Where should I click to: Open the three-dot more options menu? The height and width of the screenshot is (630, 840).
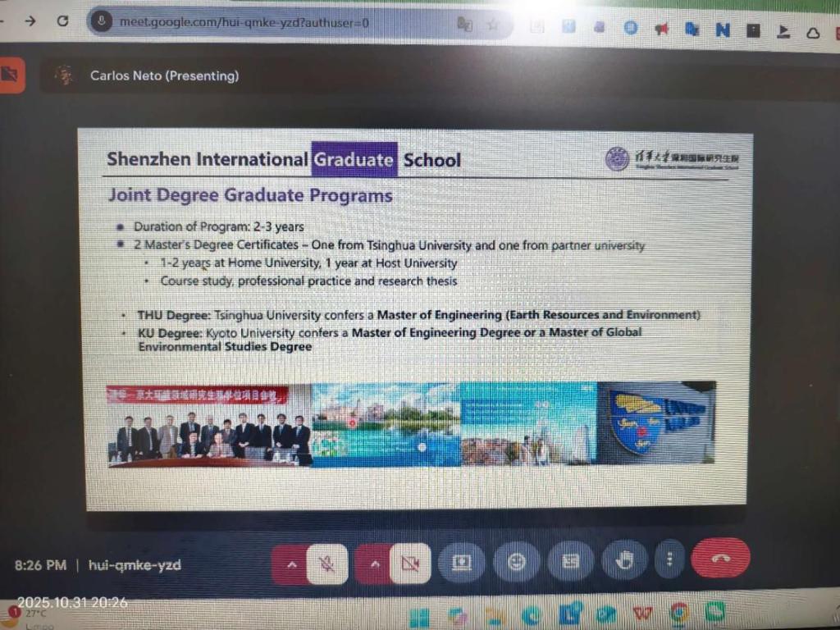tap(669, 559)
